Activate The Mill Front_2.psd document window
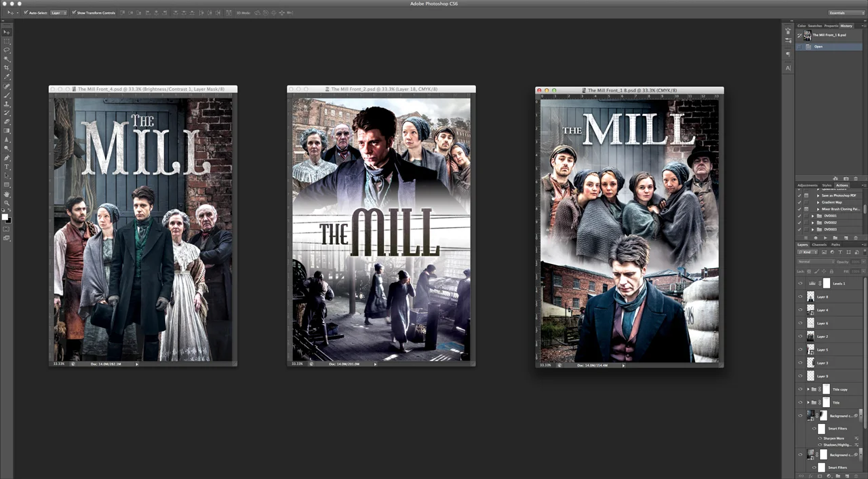 click(x=381, y=89)
